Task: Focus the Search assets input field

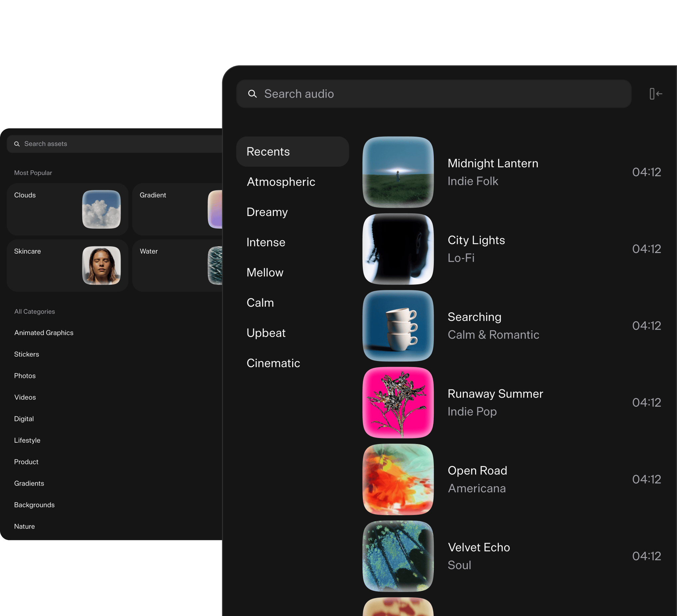Action: tap(114, 144)
